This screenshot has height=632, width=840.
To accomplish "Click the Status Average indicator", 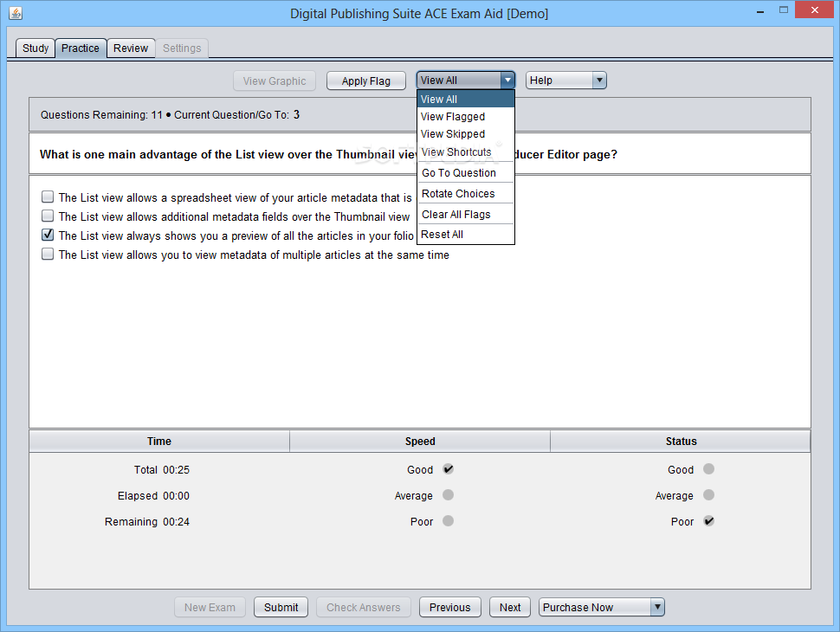I will [x=708, y=495].
